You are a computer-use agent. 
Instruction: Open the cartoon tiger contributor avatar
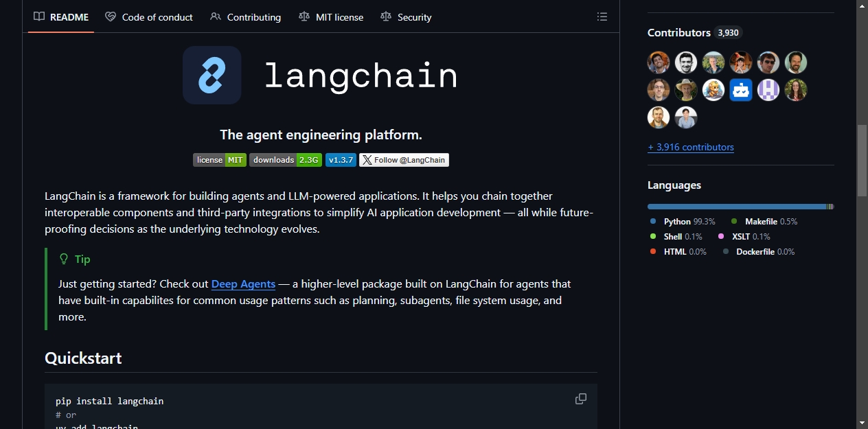(x=713, y=90)
